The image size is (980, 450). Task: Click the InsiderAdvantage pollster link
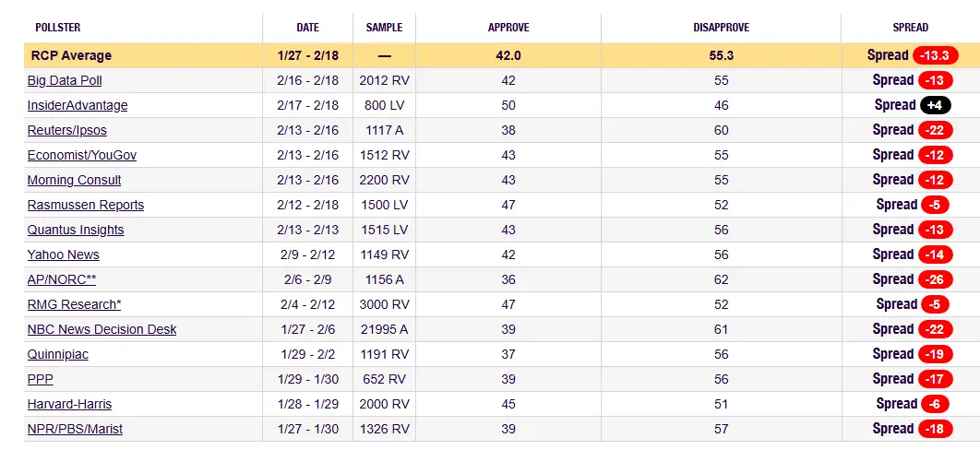point(78,105)
